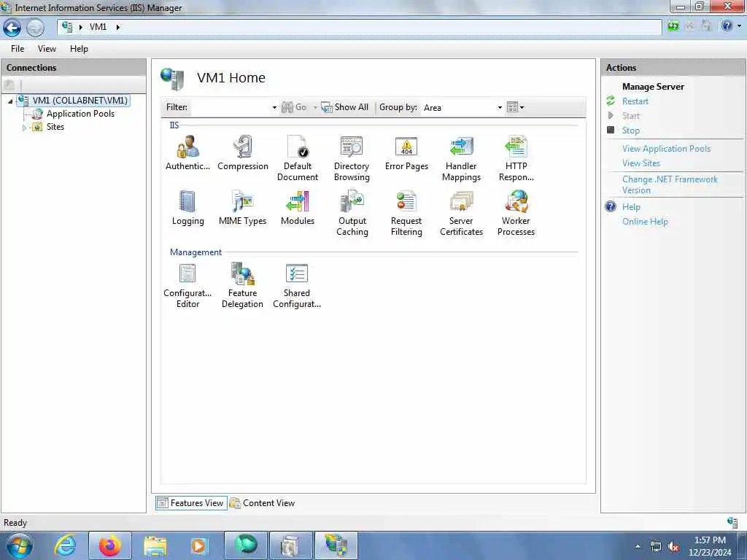Viewport: 747px width, 560px height.
Task: Open the Online Help link
Action: [x=645, y=222]
